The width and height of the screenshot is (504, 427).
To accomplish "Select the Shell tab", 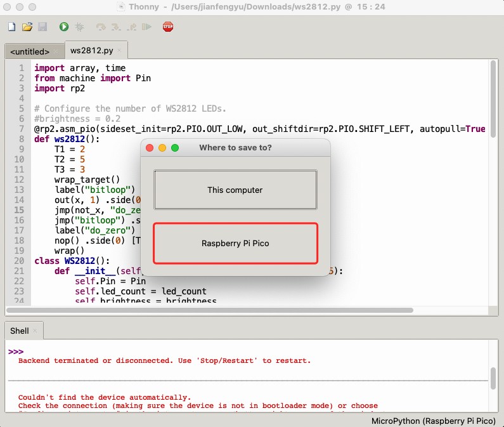I will click(19, 331).
